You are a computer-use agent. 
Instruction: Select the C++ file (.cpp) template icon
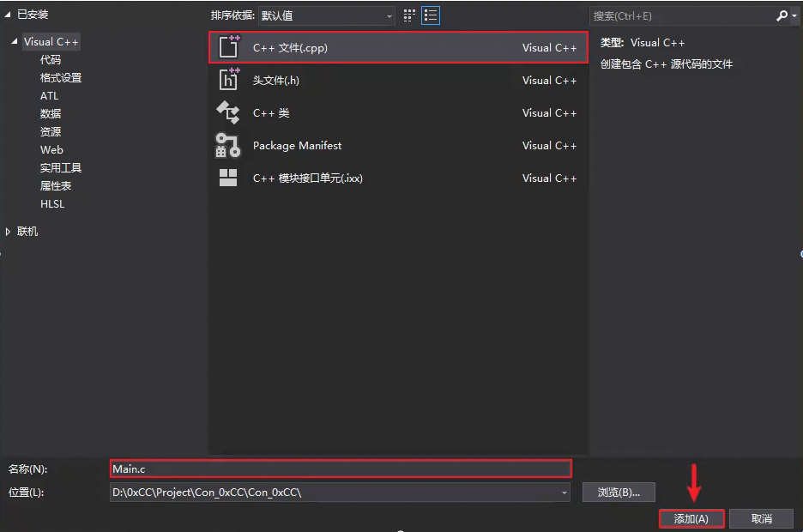(x=229, y=46)
